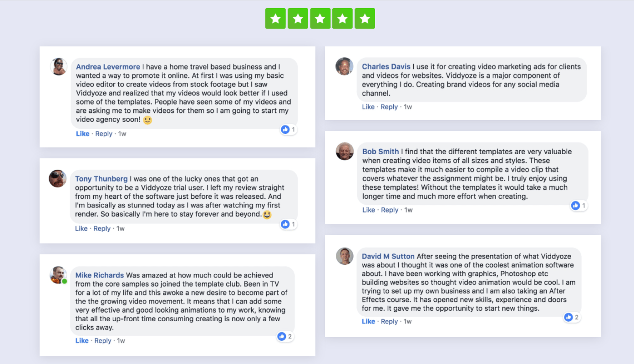Open the David M Sutton profile name link

coord(388,256)
